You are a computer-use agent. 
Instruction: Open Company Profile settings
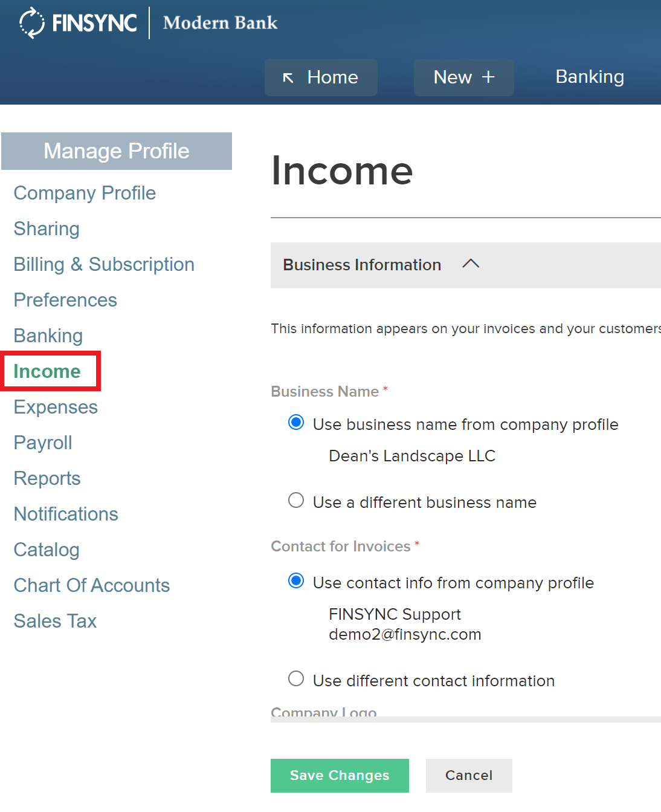click(x=85, y=193)
